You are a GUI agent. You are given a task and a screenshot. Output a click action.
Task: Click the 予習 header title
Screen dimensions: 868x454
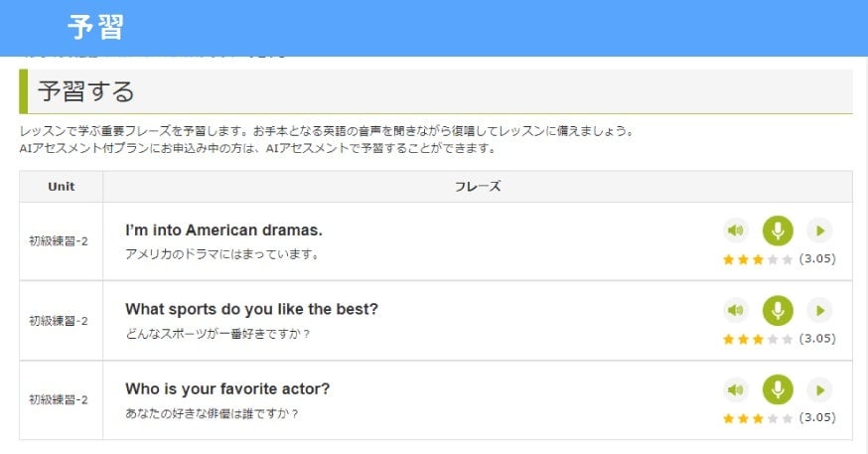pos(95,28)
